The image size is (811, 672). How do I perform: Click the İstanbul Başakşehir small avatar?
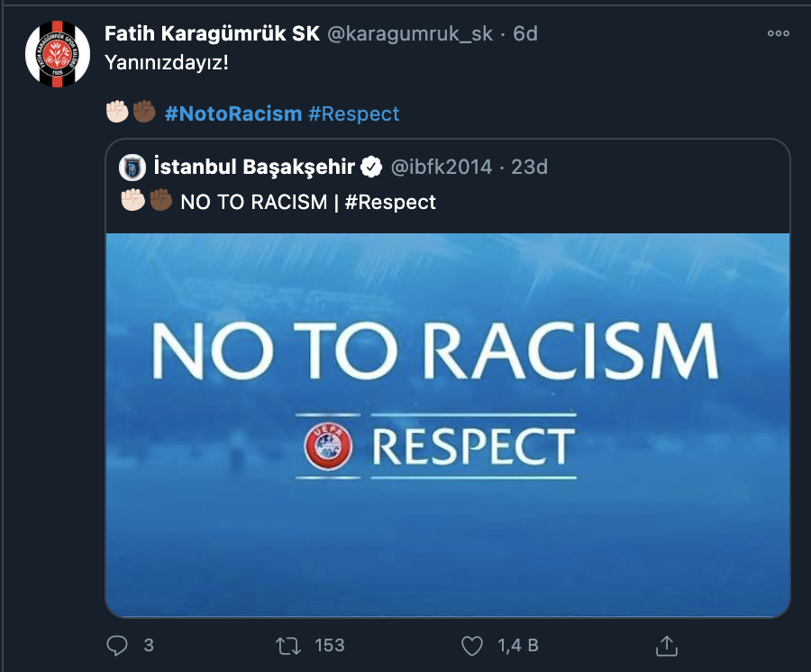point(132,167)
